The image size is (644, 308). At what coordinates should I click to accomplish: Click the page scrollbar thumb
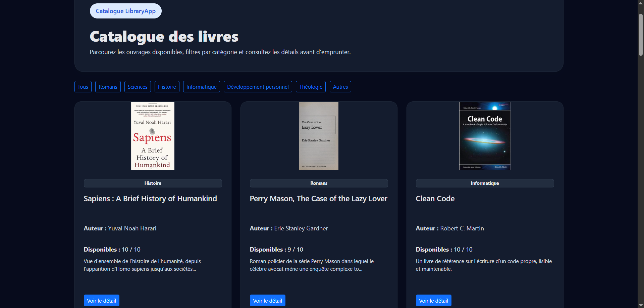[641, 35]
